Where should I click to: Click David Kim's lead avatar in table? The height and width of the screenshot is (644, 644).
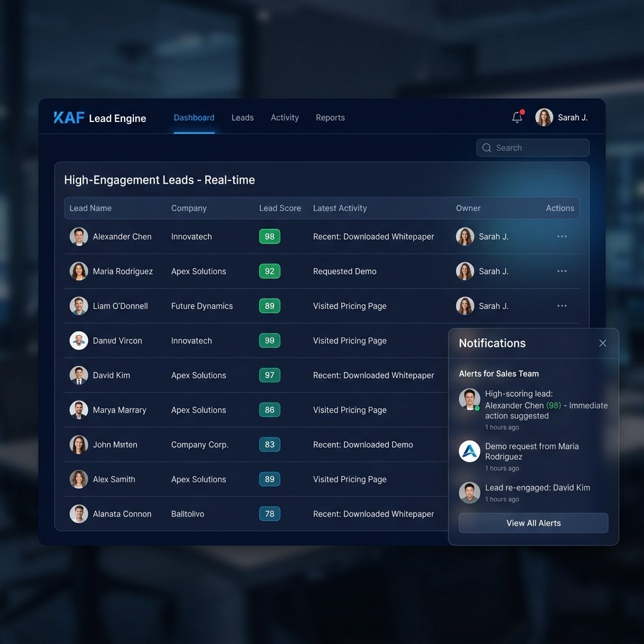pos(79,375)
